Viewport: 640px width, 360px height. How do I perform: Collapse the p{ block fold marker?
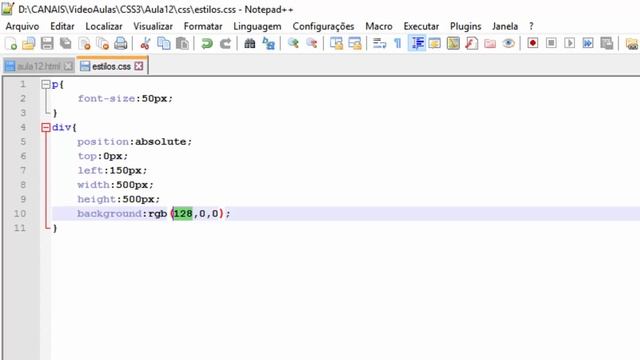tap(46, 84)
